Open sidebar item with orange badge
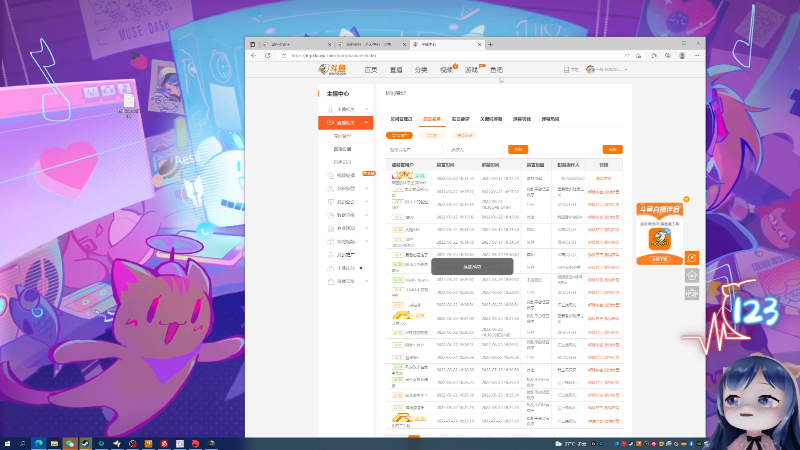The height and width of the screenshot is (450, 800). tap(345, 176)
